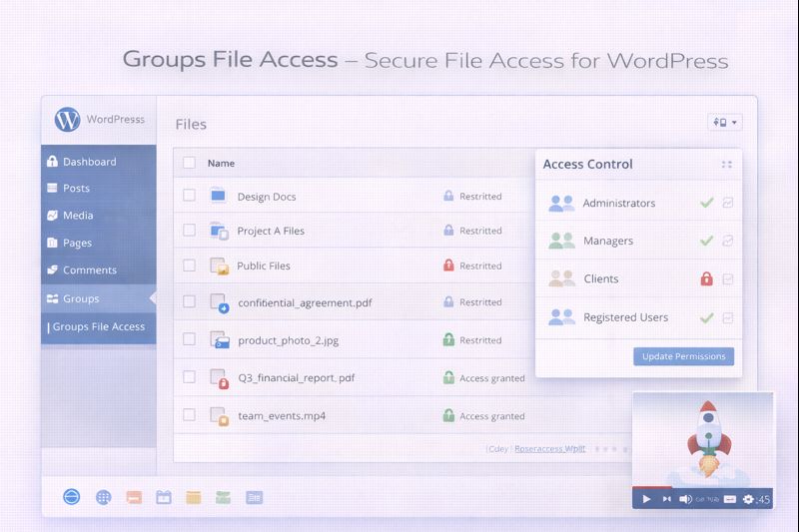This screenshot has width=799, height=532.
Task: Toggle the Registered Users green checkmark
Action: pos(707,317)
